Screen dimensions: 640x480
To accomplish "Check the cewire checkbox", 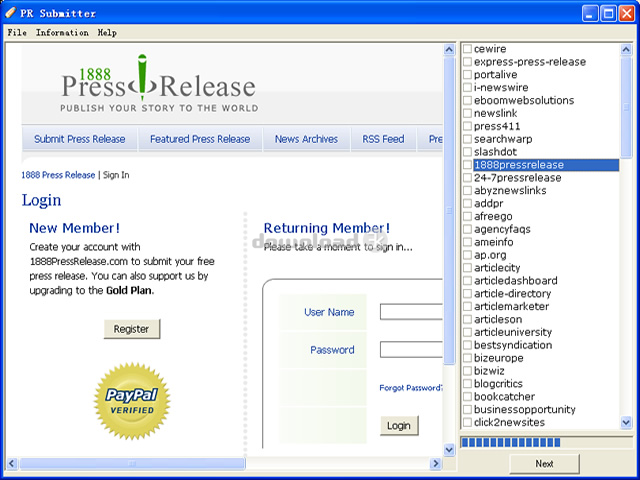I will pos(467,49).
